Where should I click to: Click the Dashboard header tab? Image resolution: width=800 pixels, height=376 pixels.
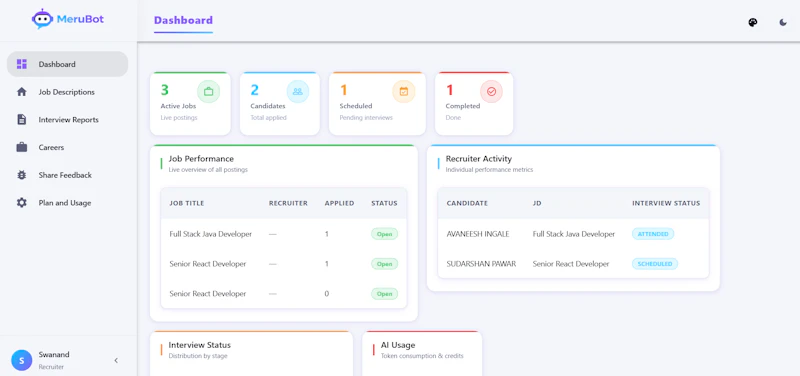[183, 20]
